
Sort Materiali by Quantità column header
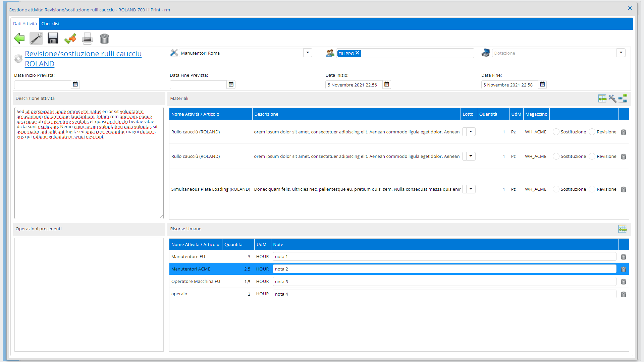pyautogui.click(x=493, y=114)
